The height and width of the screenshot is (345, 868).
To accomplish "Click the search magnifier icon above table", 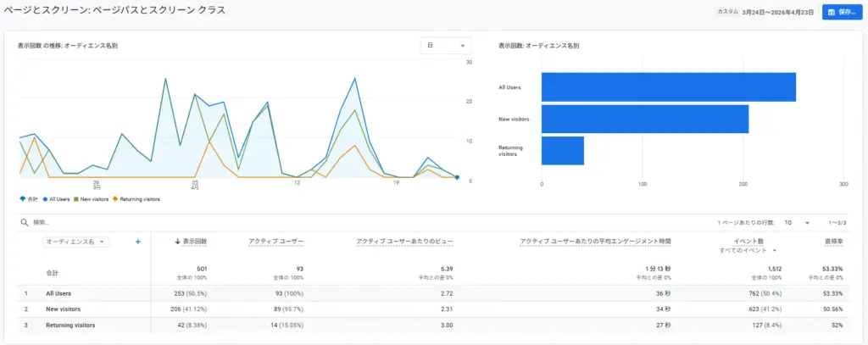I will coord(25,222).
